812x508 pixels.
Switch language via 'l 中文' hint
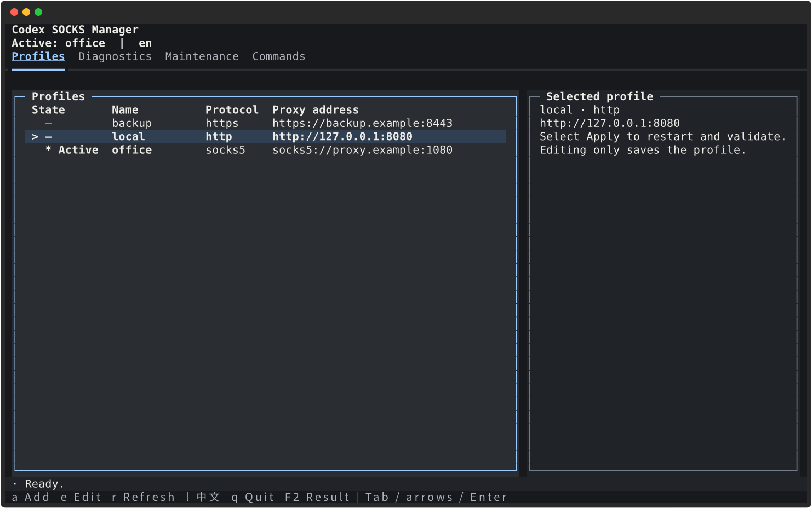coord(203,497)
